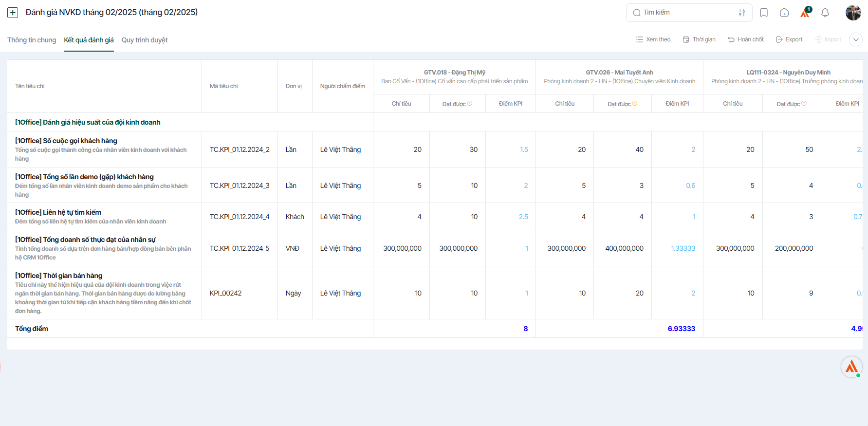Click the plus add icon beside the page title
Viewport: 868px width, 426px height.
point(13,13)
